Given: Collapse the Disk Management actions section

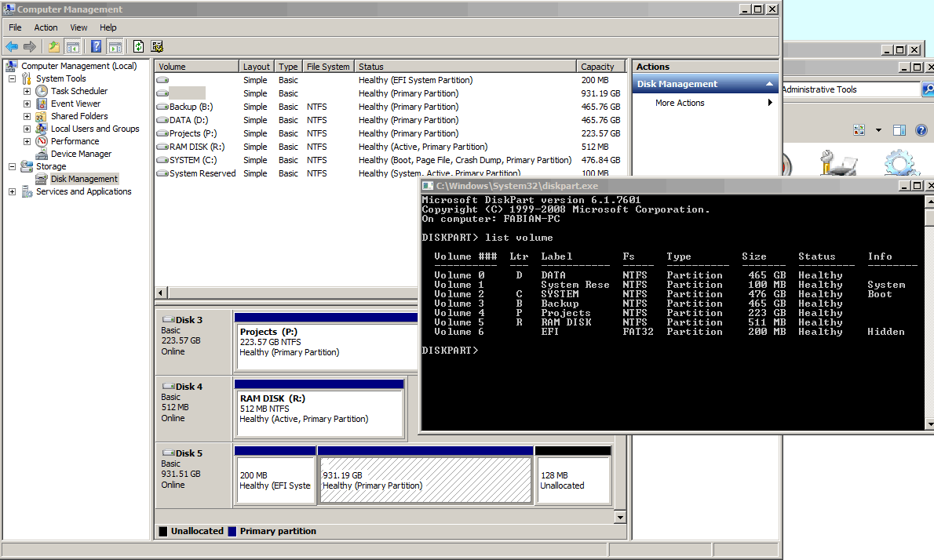Looking at the screenshot, I should 769,84.
